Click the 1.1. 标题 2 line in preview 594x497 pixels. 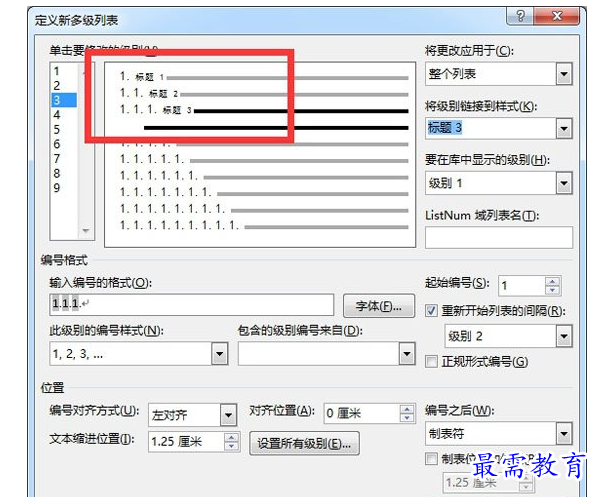pos(264,94)
